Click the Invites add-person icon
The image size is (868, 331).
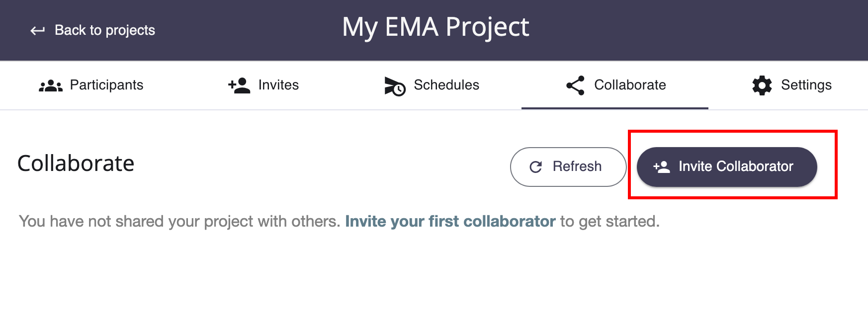pyautogui.click(x=239, y=85)
